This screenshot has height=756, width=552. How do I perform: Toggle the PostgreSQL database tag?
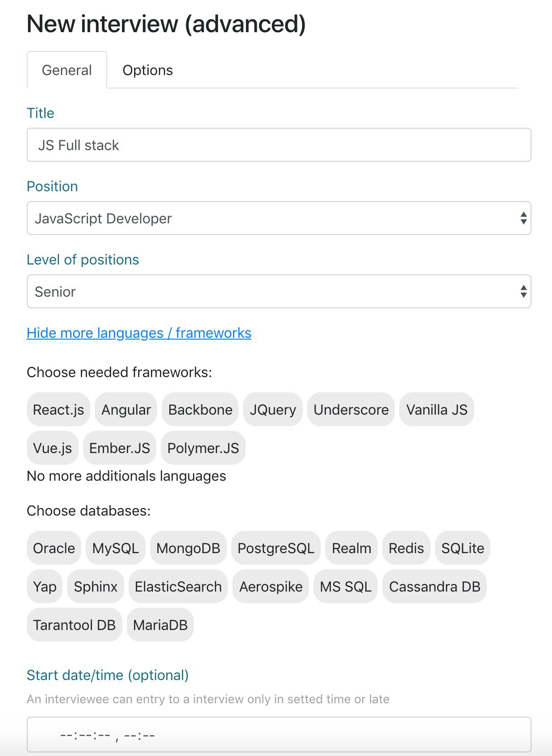[276, 548]
